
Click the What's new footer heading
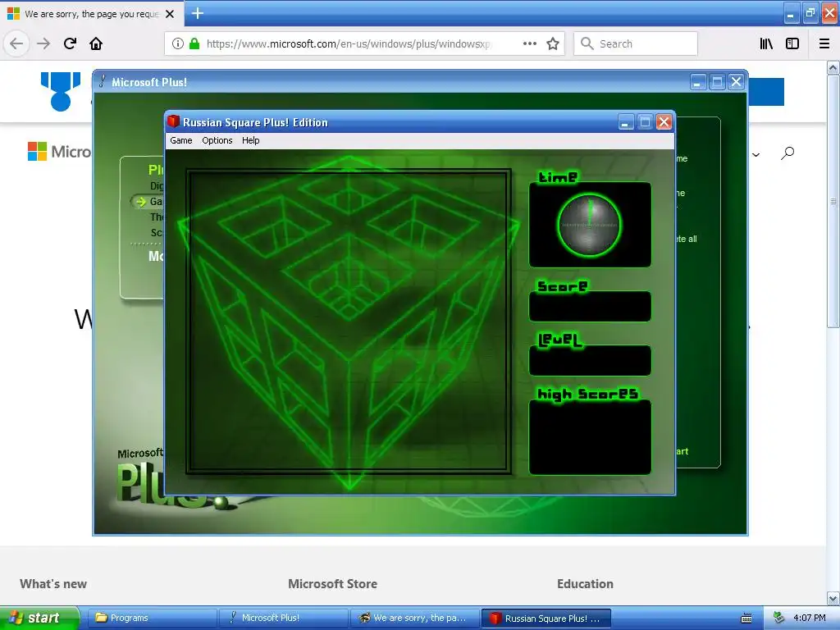[x=53, y=584]
